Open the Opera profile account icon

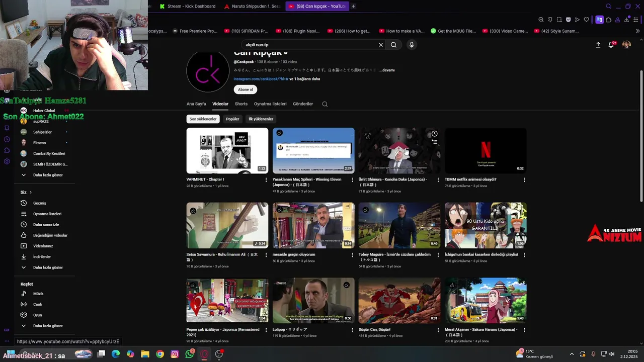[618, 20]
